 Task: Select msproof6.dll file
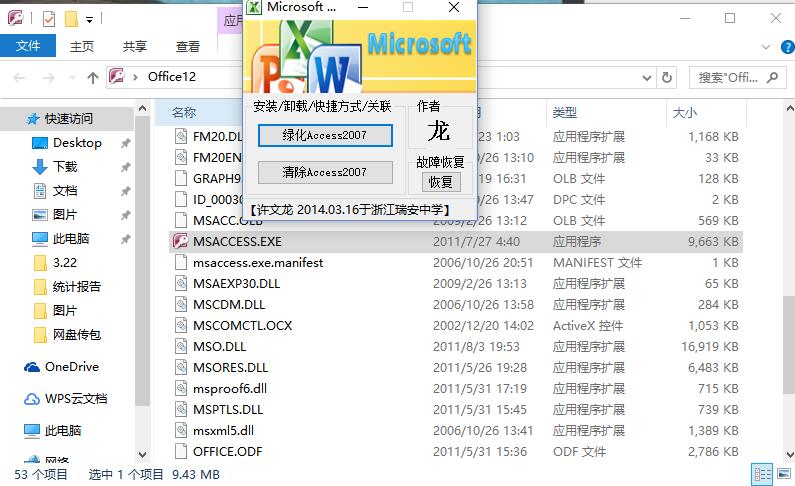pos(230,389)
